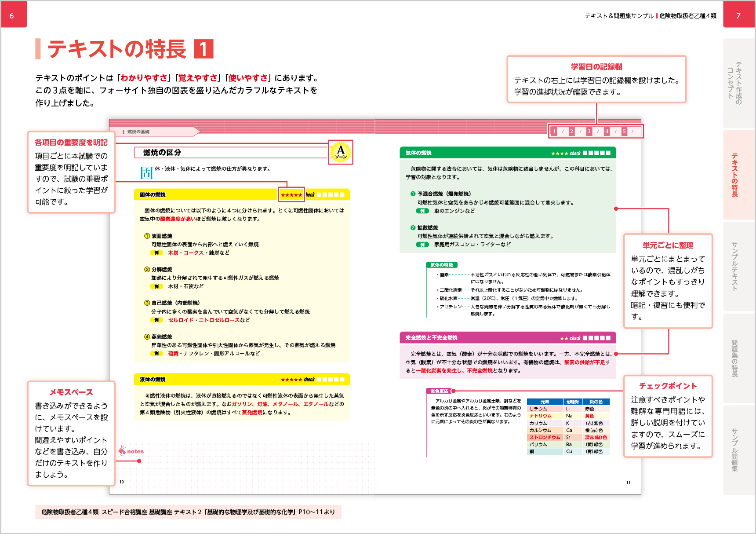Click the green 例 badge beside 家庭用ガスコンロ
Image resolution: width=756 pixels, height=534 pixels.
tap(422, 245)
